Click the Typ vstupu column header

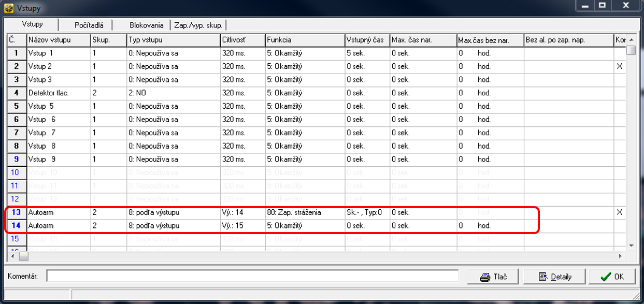173,40
